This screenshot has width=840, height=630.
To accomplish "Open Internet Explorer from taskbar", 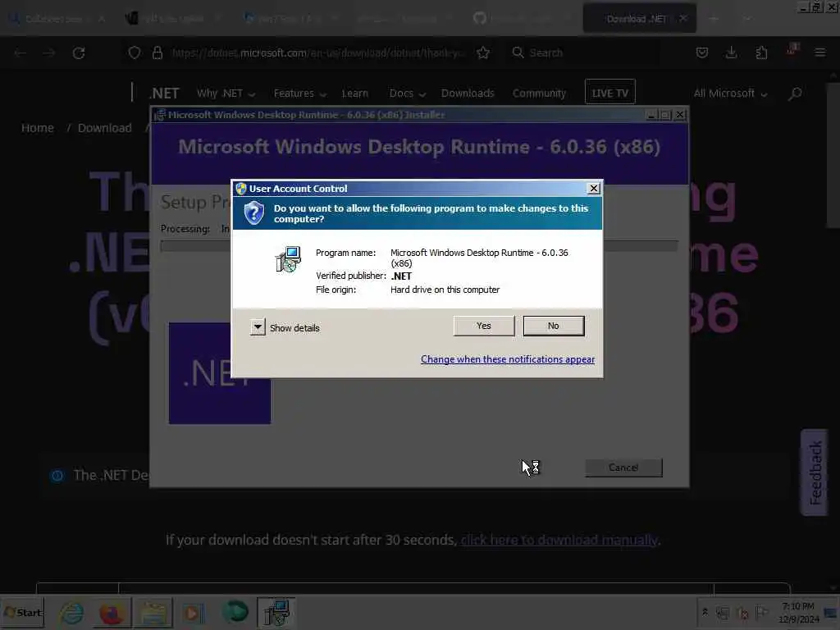I will click(72, 613).
